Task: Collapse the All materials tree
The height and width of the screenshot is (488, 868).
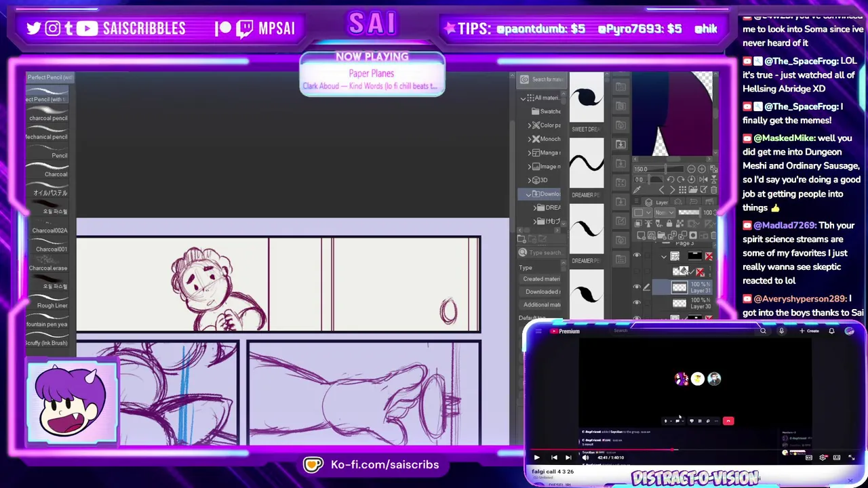Action: click(524, 98)
